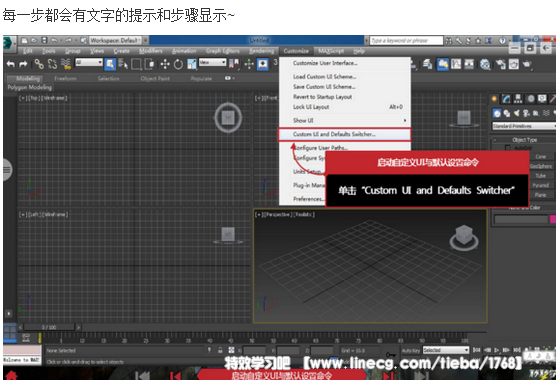Click the Rectangular Selection Region icon
The width and height of the screenshot is (556, 380).
click(x=137, y=64)
